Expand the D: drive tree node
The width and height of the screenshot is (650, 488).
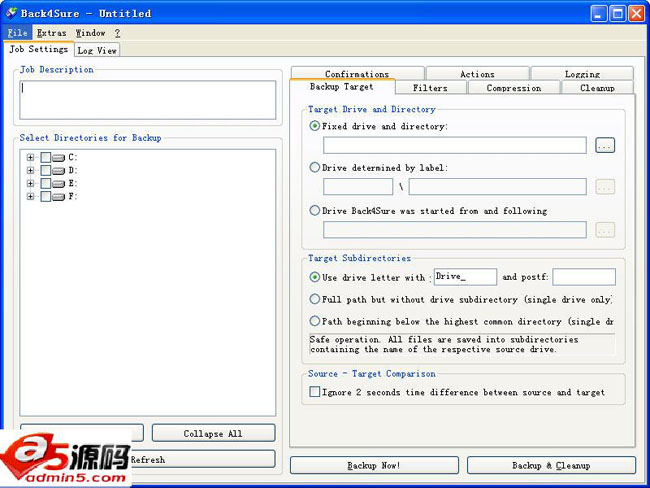pos(30,170)
